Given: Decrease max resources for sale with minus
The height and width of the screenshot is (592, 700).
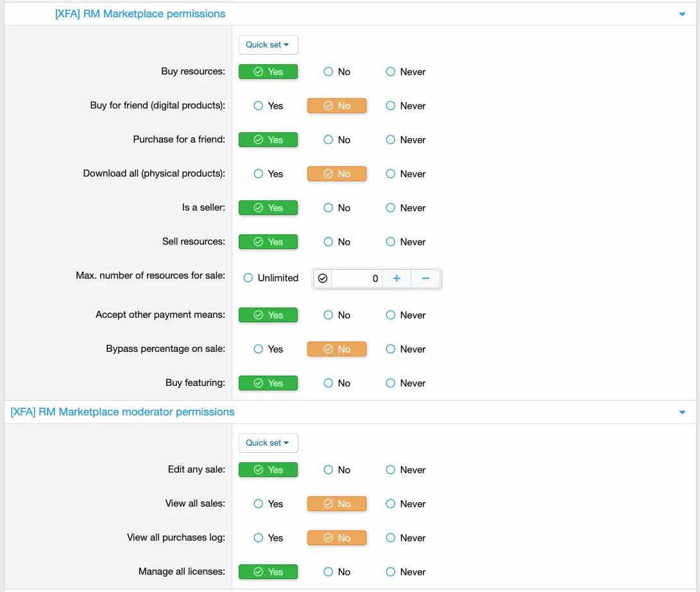Looking at the screenshot, I should [425, 278].
